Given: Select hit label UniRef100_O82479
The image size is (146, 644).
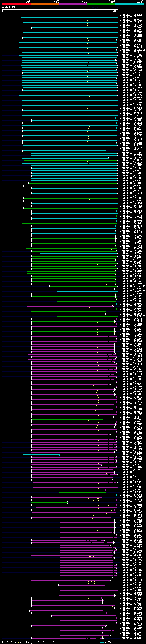Looking at the screenshot, I should [x=131, y=95].
